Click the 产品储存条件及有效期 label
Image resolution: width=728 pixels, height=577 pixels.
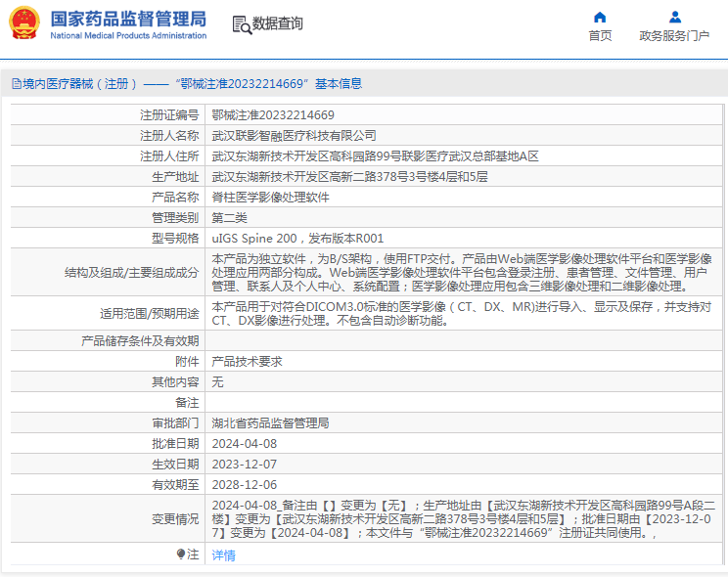(x=140, y=340)
